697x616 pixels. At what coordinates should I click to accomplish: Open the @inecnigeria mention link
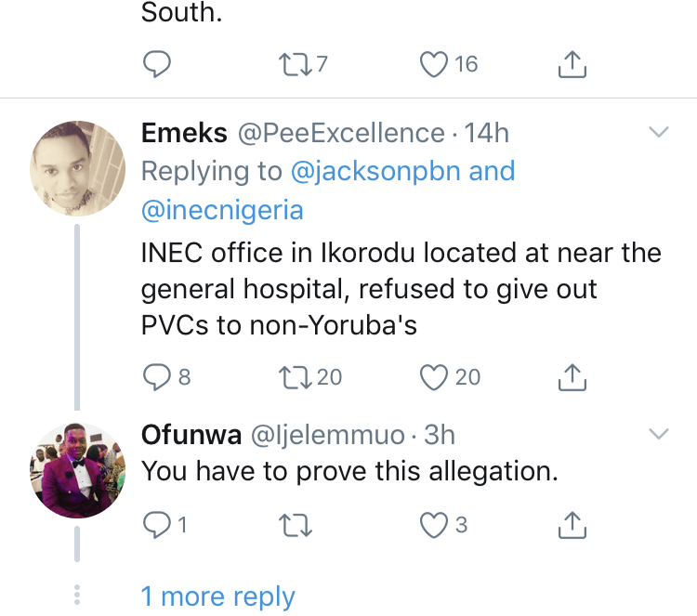tap(222, 210)
